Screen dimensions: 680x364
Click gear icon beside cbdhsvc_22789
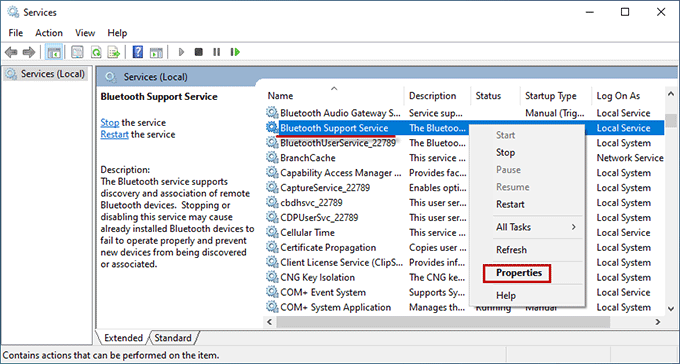pyautogui.click(x=272, y=202)
